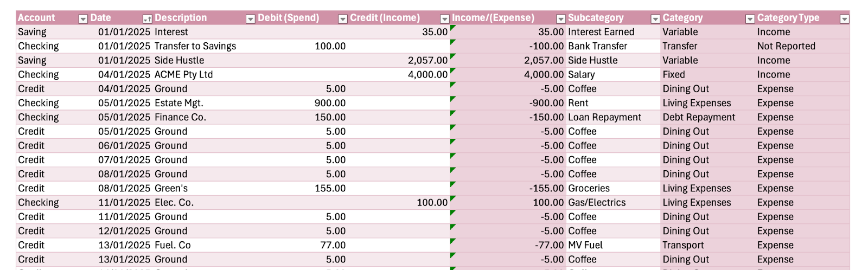Click the 'Groceries' subcategory cell
The image size is (868, 270).
click(x=613, y=188)
